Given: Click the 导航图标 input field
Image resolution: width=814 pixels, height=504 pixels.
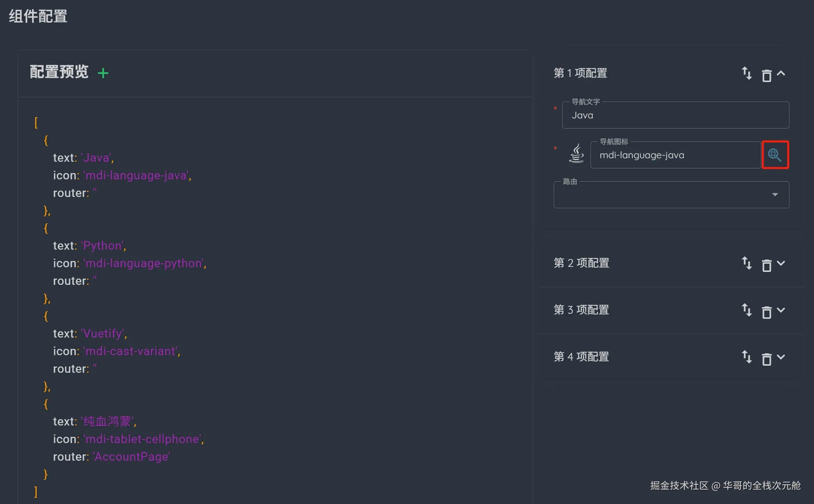Looking at the screenshot, I should point(675,155).
